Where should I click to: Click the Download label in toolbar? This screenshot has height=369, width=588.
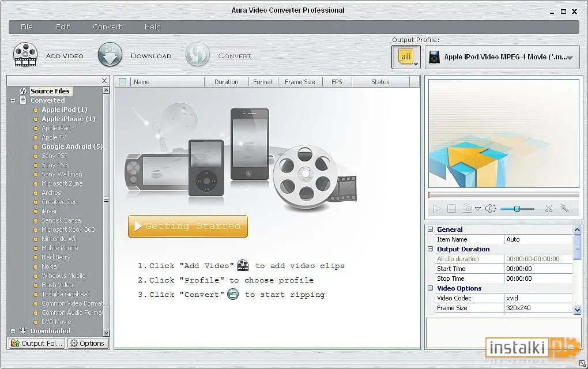[151, 56]
